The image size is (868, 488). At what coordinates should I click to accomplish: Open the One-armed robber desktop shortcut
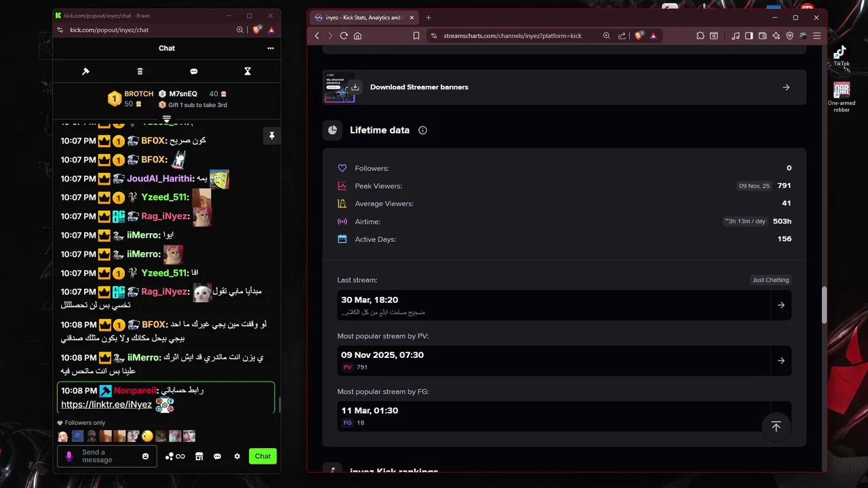(842, 98)
